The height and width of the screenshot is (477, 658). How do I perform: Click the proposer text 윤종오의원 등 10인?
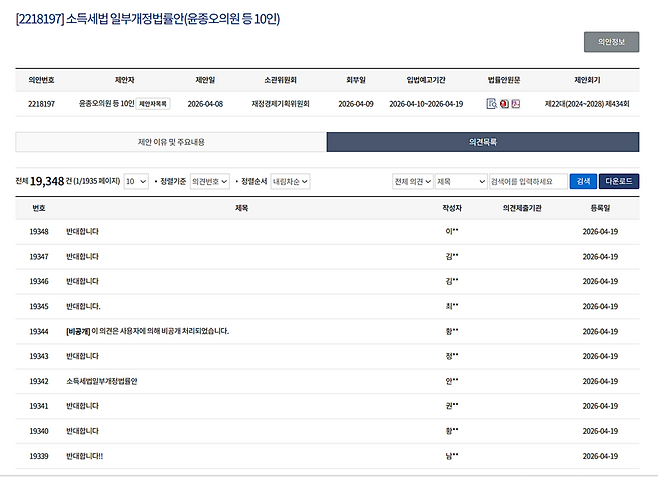point(107,103)
